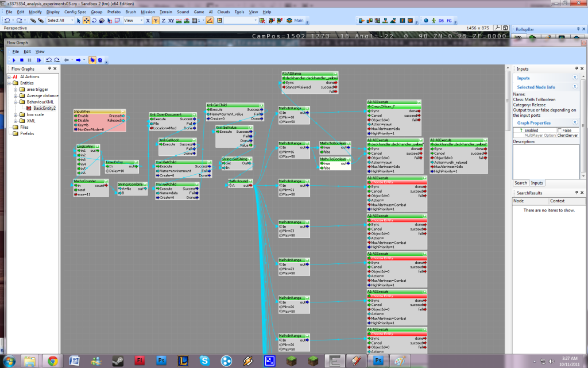Open Google Chrome from the Windows taskbar

(53, 361)
